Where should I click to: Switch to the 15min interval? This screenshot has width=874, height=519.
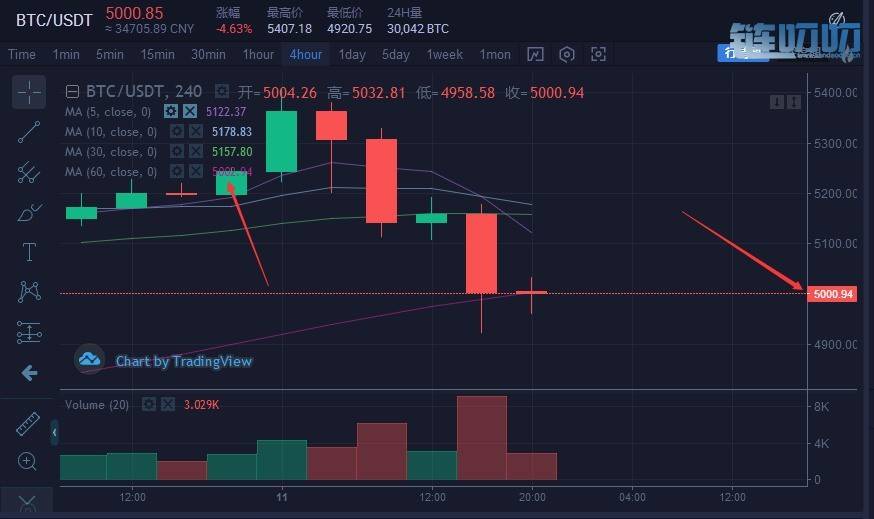pos(157,55)
